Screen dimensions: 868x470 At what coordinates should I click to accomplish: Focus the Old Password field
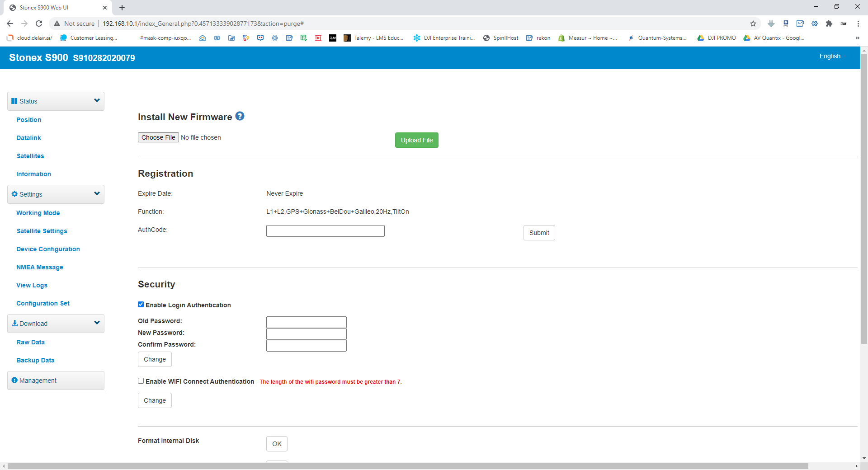pyautogui.click(x=307, y=322)
